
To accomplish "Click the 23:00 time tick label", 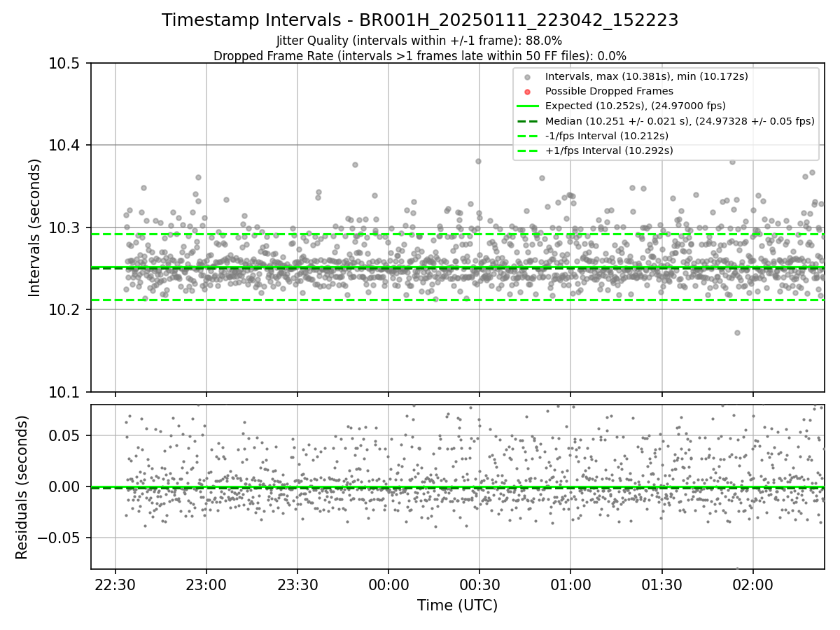I will [x=206, y=584].
